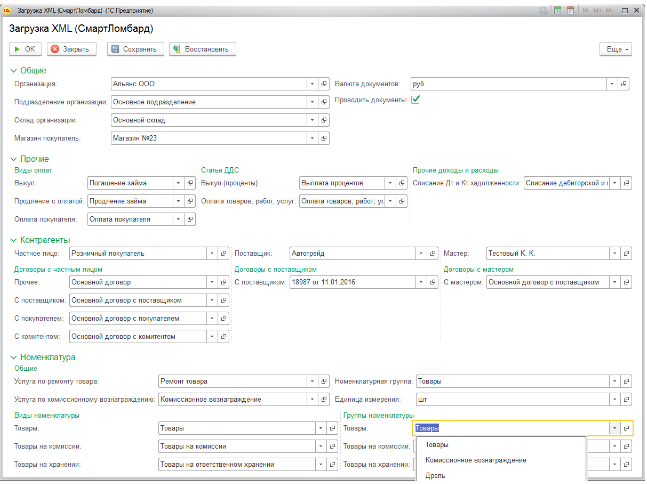Click open icon for С мастером contract
The height and width of the screenshot is (484, 647).
click(x=626, y=282)
